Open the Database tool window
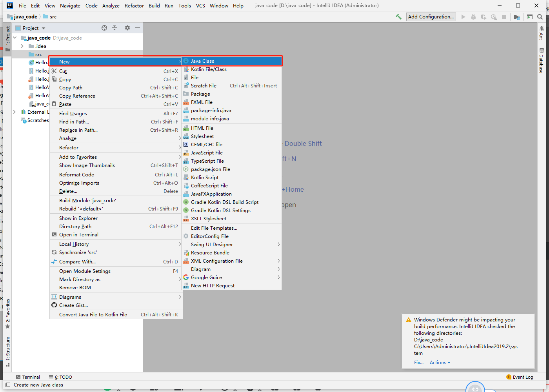 click(542, 60)
